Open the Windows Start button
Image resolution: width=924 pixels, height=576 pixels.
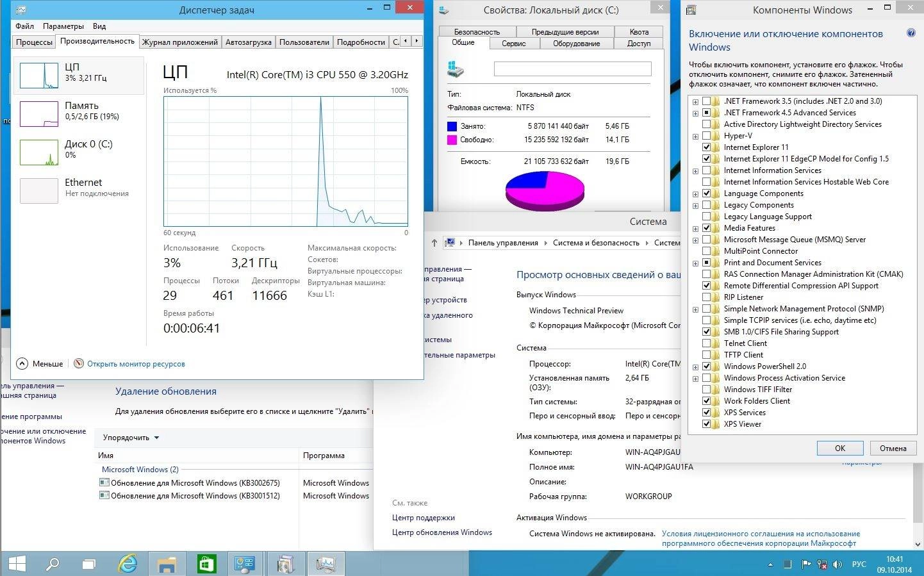pyautogui.click(x=17, y=564)
